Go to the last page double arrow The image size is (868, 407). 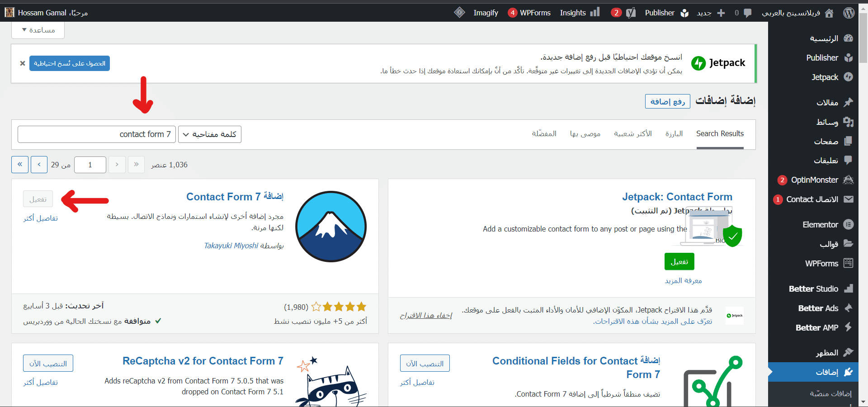coord(20,165)
